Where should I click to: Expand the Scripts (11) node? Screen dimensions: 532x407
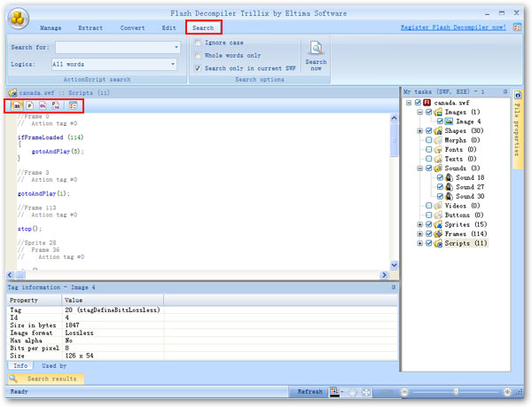420,243
